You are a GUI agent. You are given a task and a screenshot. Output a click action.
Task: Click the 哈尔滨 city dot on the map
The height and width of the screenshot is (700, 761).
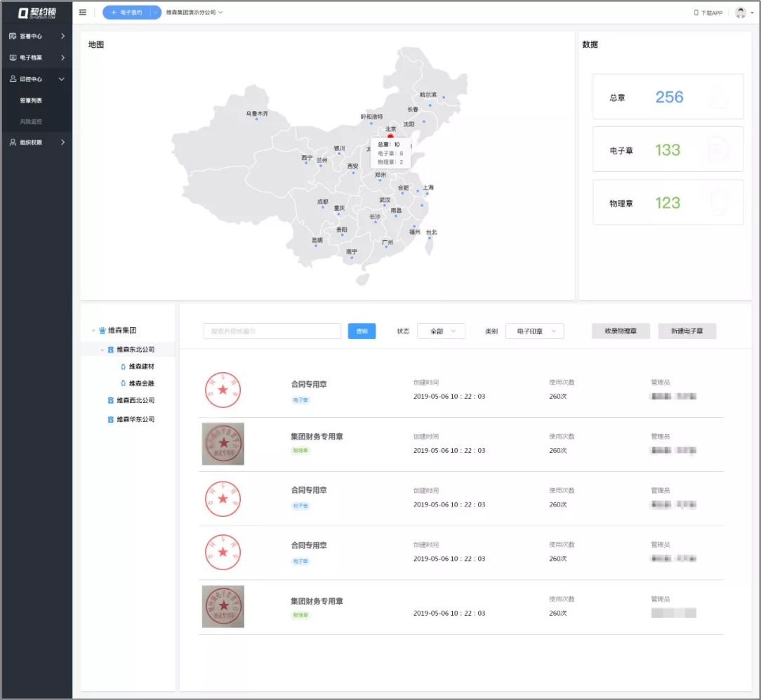coord(444,97)
